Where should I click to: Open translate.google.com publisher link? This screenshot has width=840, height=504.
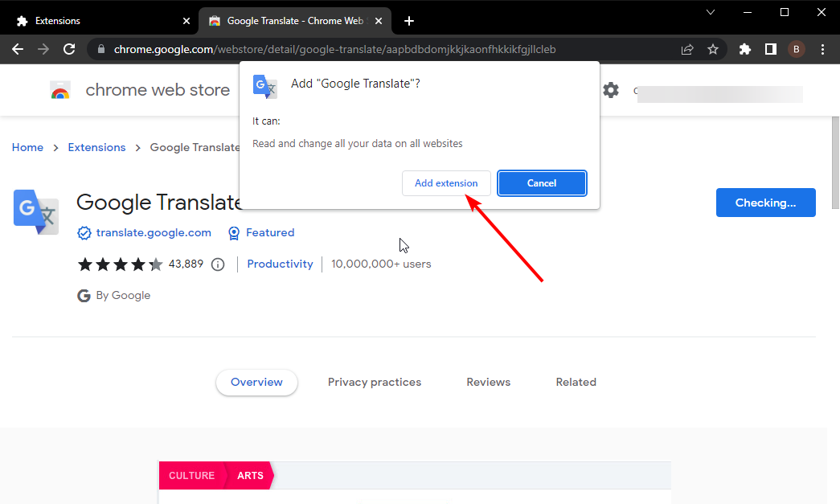[154, 232]
